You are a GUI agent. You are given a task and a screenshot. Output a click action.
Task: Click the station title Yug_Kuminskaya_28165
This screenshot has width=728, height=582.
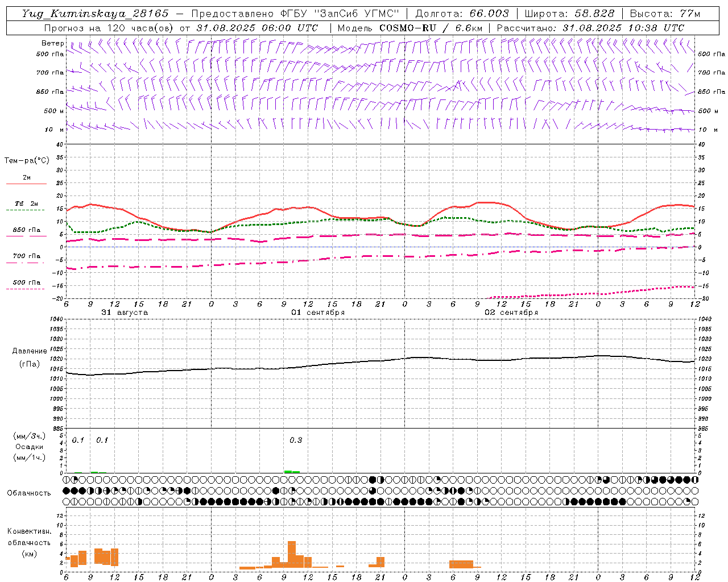(x=95, y=14)
